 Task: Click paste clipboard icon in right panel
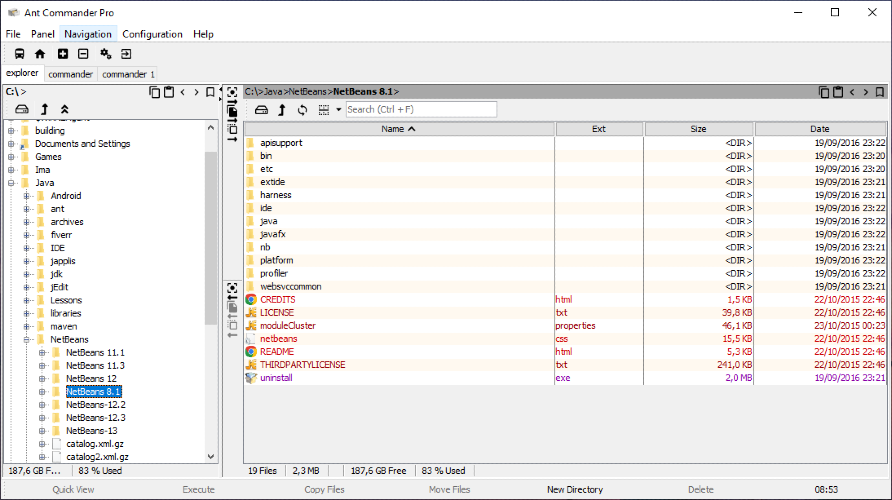click(x=838, y=92)
